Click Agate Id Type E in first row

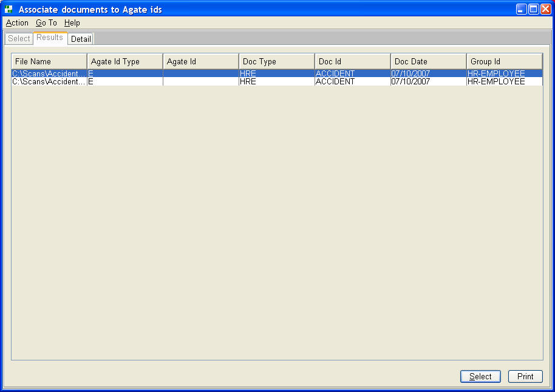[90, 73]
